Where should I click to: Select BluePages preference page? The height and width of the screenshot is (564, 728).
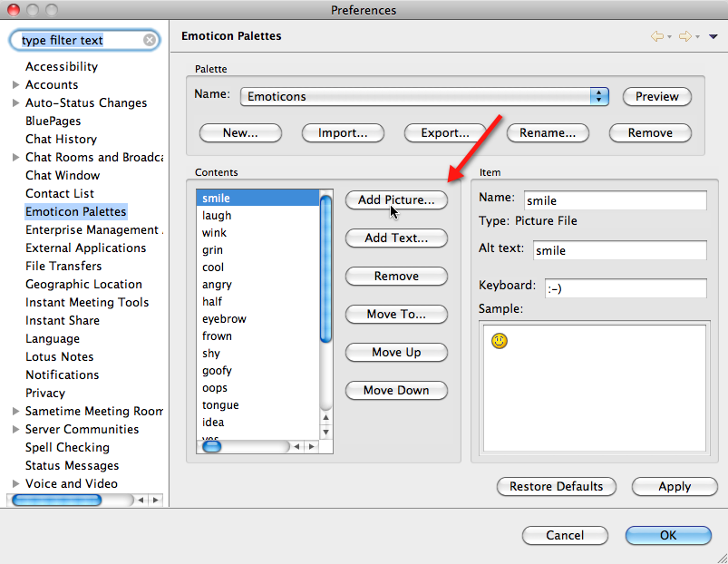[53, 121]
